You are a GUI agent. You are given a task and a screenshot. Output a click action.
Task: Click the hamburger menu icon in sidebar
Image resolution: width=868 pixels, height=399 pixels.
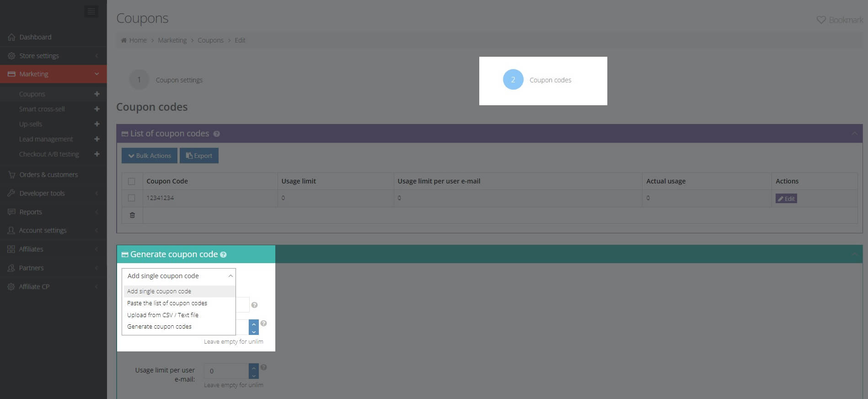point(91,11)
